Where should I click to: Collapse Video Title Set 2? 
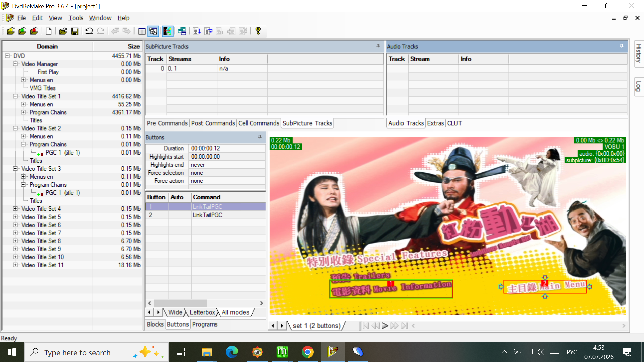(x=15, y=128)
